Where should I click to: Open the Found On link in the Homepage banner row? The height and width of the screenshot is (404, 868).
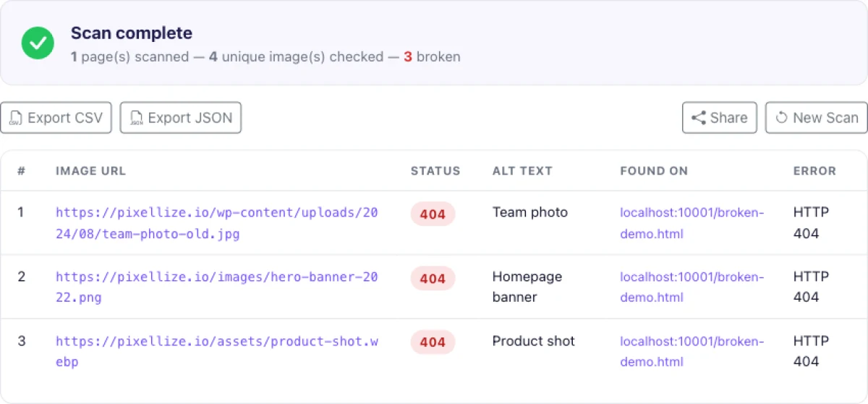click(x=692, y=287)
